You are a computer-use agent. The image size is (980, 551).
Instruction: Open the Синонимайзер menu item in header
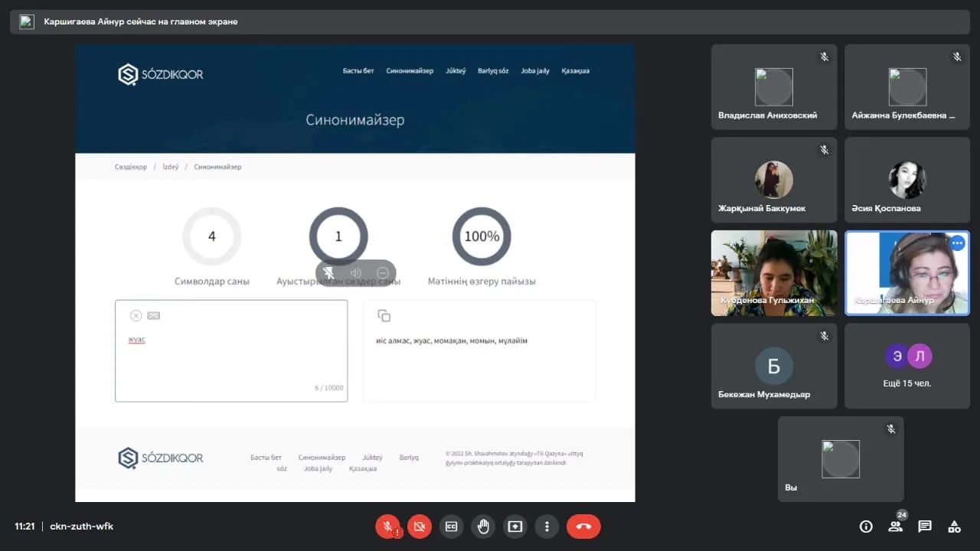tap(410, 71)
